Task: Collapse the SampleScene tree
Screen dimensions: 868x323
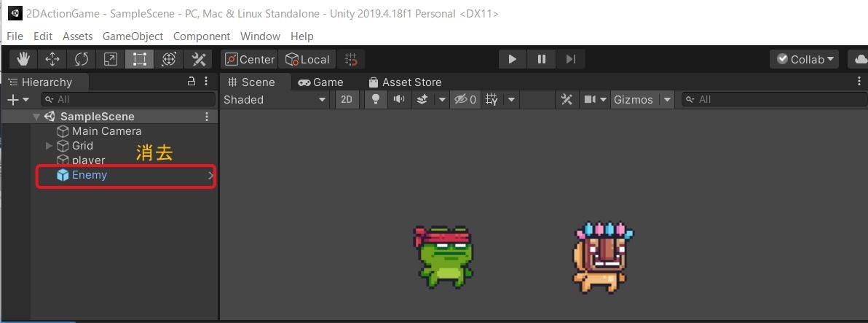Action: [x=36, y=117]
